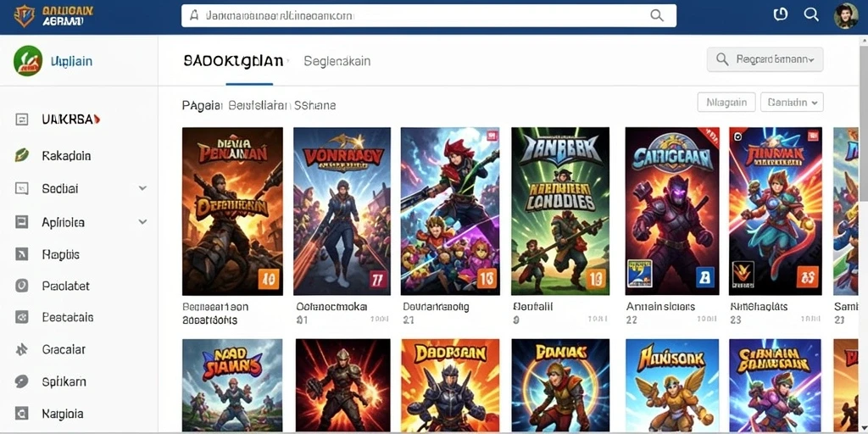
Task: Click the scroll-down arrow at the bottom right
Action: coord(863,428)
